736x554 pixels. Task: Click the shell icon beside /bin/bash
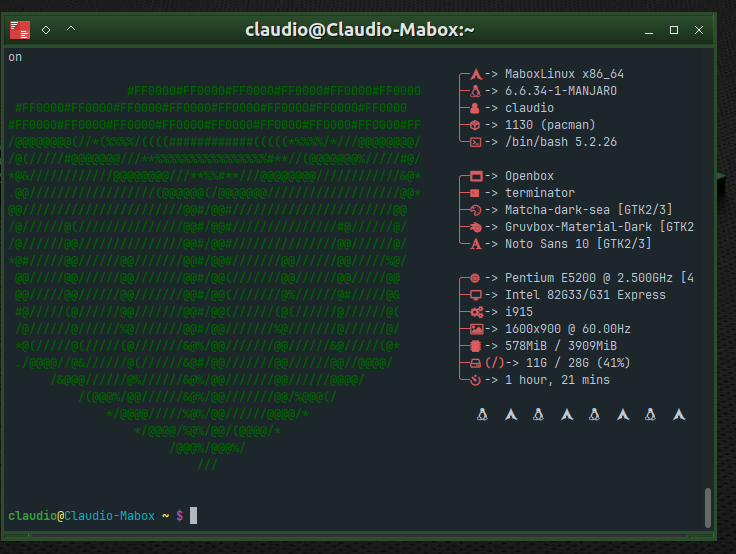pyautogui.click(x=476, y=142)
